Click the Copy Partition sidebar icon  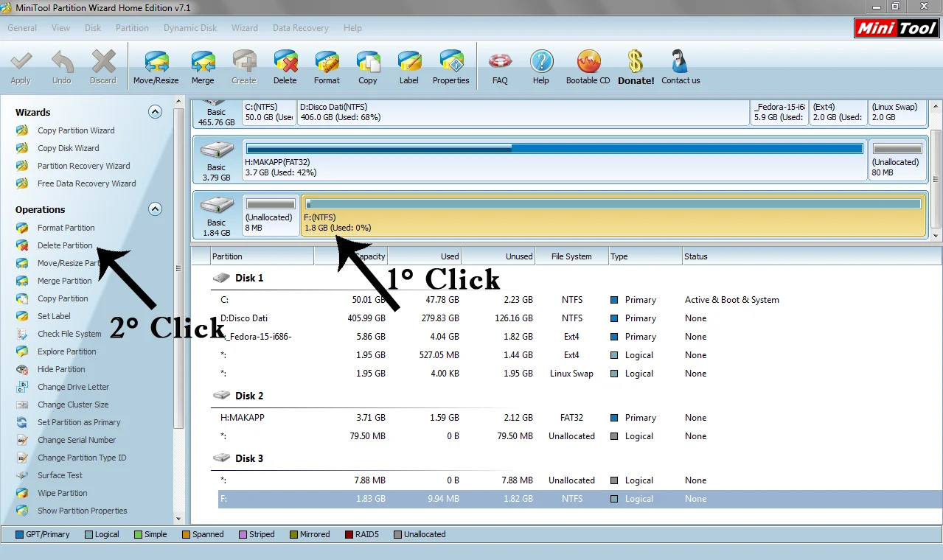coord(23,298)
